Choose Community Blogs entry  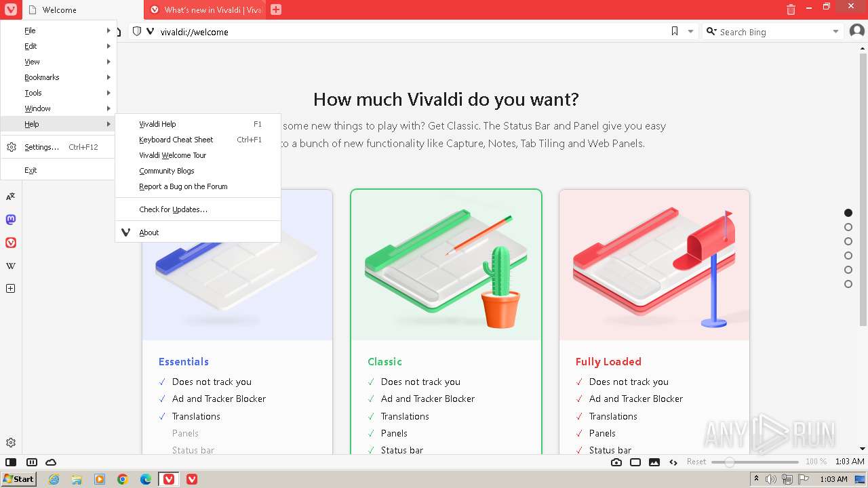pyautogui.click(x=198, y=171)
